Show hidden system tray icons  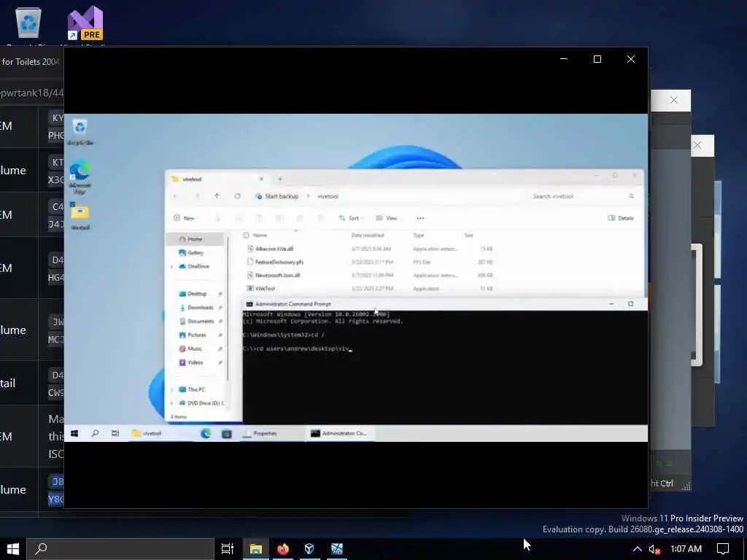[637, 549]
